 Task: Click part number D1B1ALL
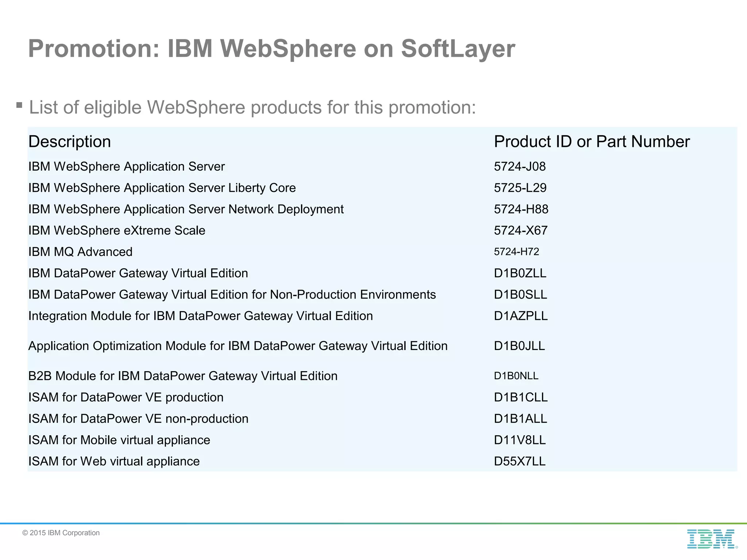[x=520, y=419]
